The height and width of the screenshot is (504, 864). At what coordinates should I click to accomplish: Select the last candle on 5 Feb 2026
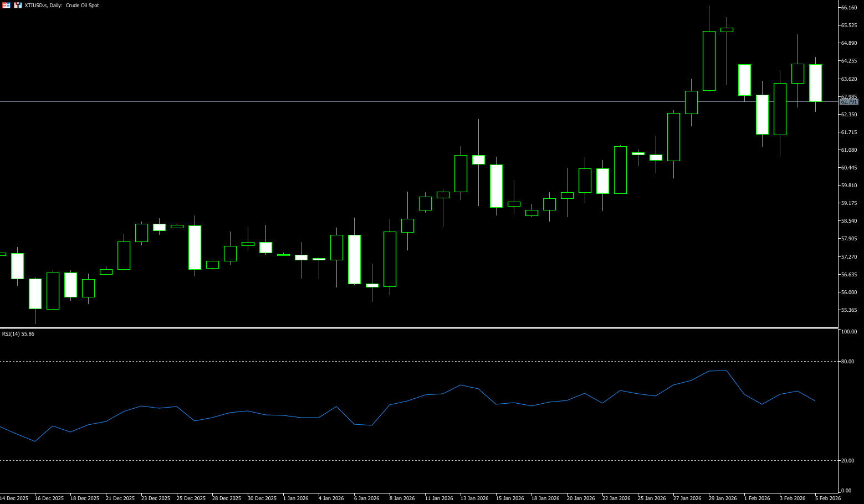click(x=815, y=83)
